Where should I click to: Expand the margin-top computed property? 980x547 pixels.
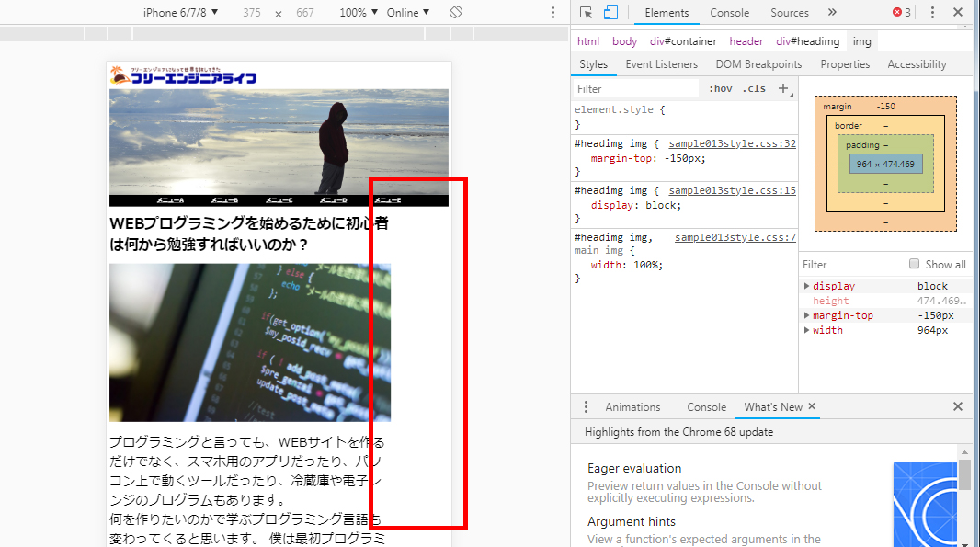pyautogui.click(x=807, y=315)
